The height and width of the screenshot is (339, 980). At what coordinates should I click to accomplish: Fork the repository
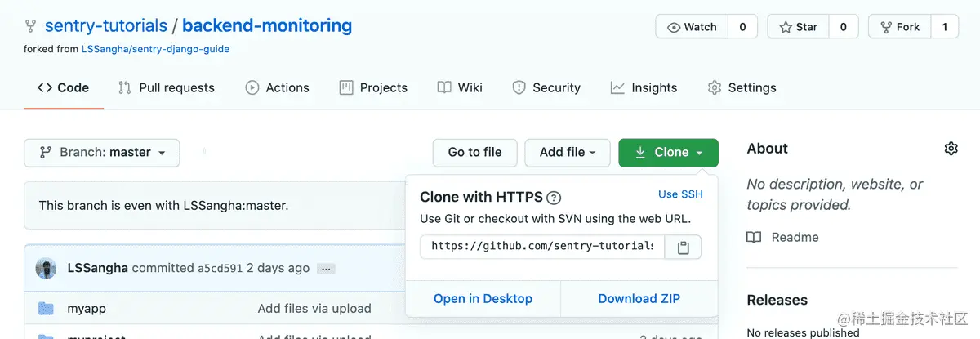pyautogui.click(x=899, y=27)
